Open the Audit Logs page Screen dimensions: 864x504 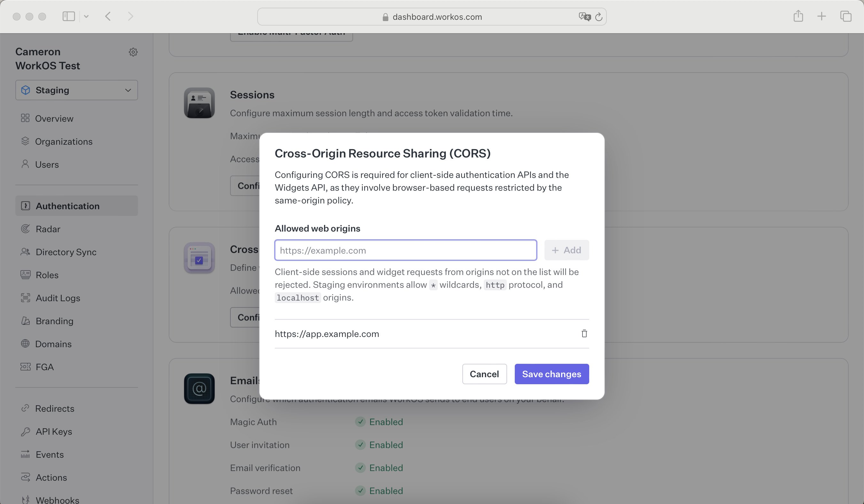pos(58,298)
